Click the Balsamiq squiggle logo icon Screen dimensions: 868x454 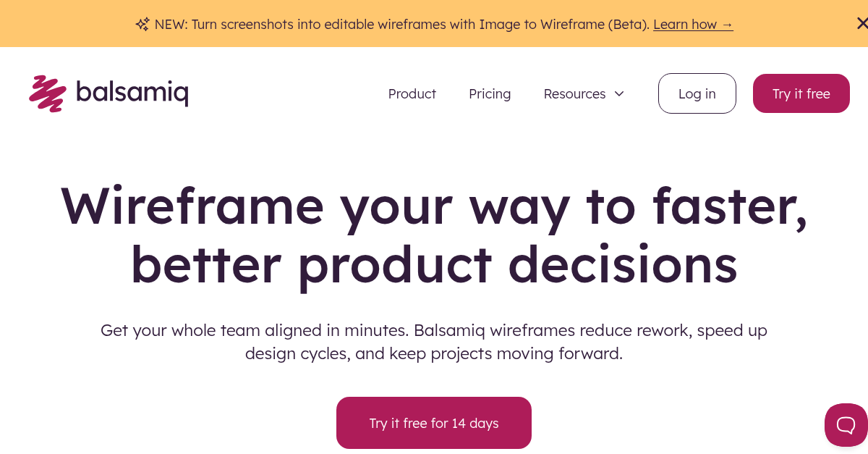pyautogui.click(x=46, y=92)
